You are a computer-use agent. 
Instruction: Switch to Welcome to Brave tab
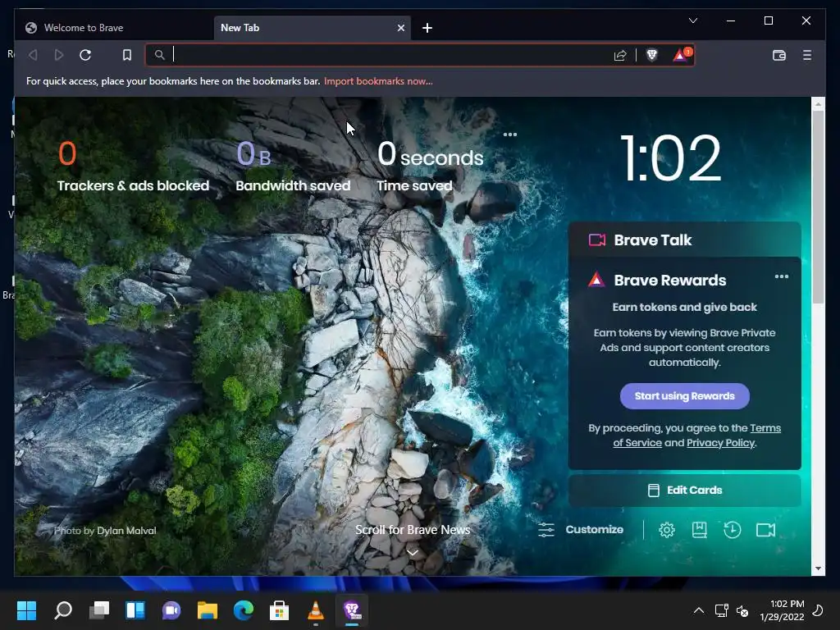112,28
